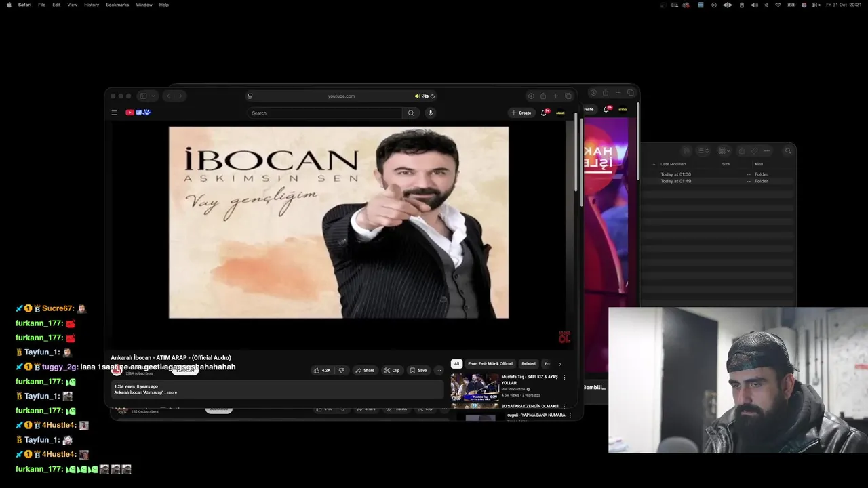Screen dimensions: 868x488
Task: Subscribe to the channel with 236K subscribers
Action: [x=184, y=371]
